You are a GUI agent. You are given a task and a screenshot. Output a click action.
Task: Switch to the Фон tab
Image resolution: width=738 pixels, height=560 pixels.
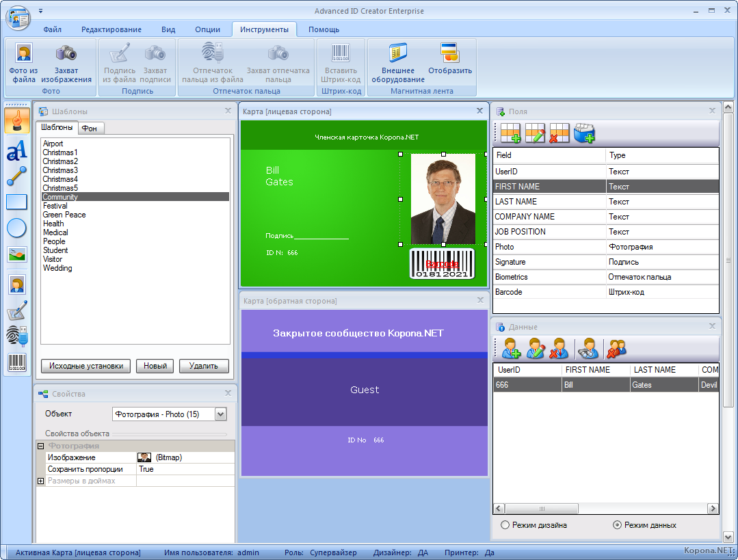click(x=90, y=128)
